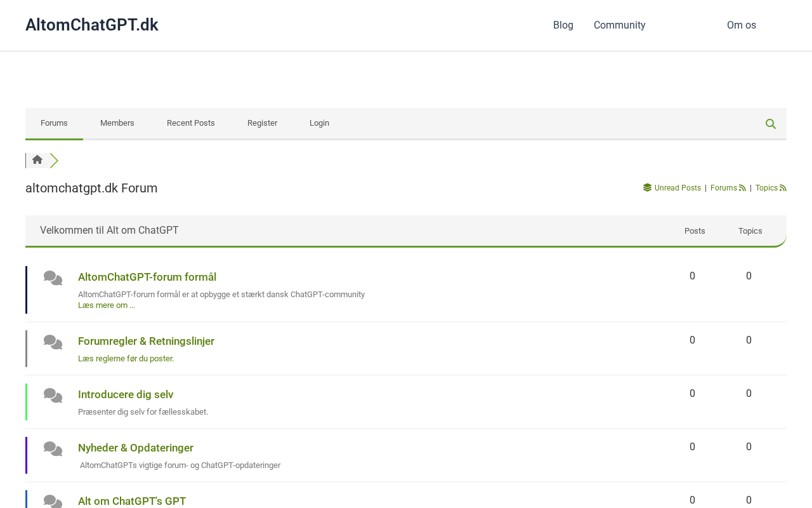Click the Topics RSS feed icon

click(x=783, y=188)
